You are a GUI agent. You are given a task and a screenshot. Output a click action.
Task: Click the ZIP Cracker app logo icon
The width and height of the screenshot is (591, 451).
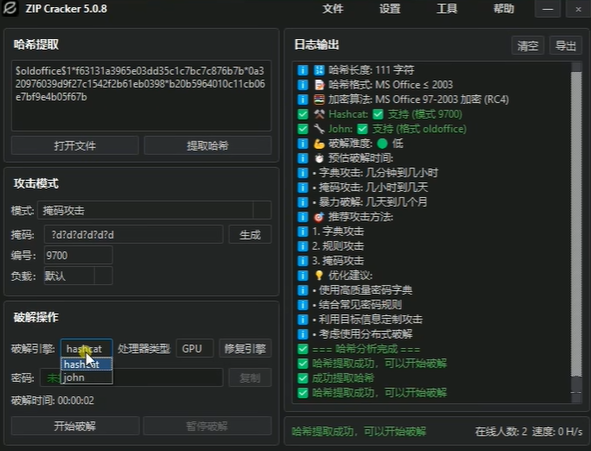click(10, 8)
